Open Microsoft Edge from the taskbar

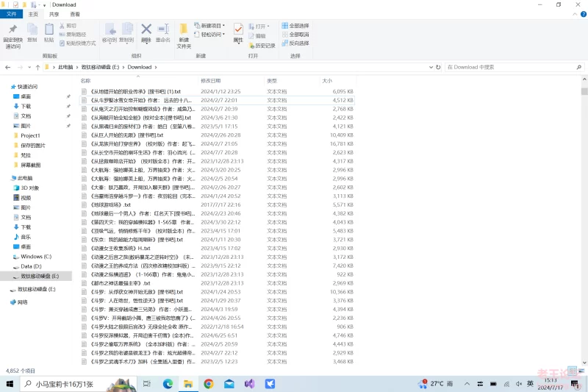coord(168,384)
